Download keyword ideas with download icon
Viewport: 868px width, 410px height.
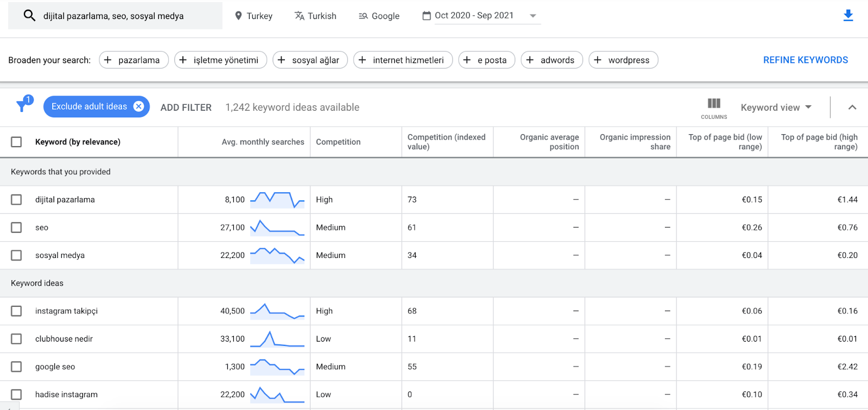pos(848,16)
